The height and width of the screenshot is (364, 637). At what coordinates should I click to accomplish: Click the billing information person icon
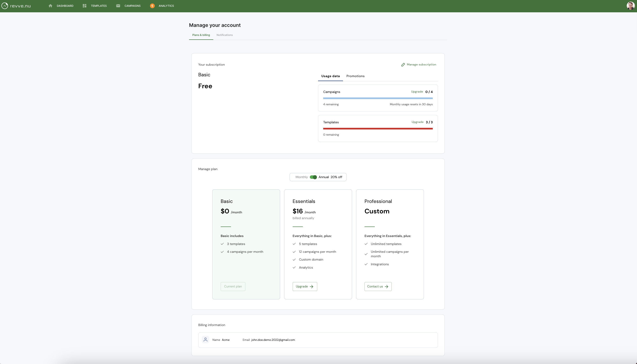coord(205,340)
